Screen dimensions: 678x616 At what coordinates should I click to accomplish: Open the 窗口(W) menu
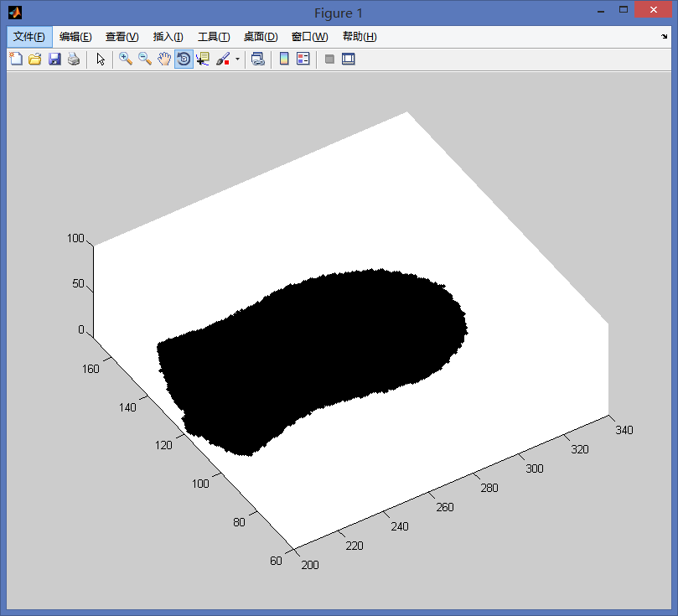(309, 37)
